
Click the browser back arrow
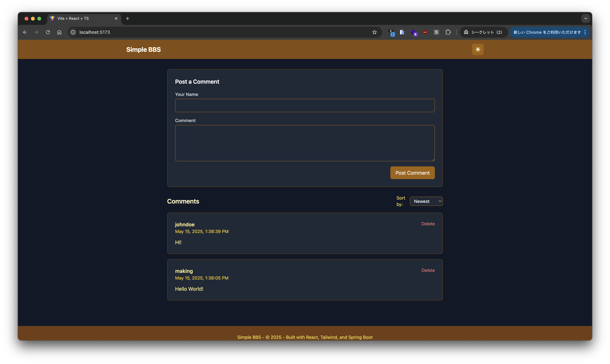[25, 32]
